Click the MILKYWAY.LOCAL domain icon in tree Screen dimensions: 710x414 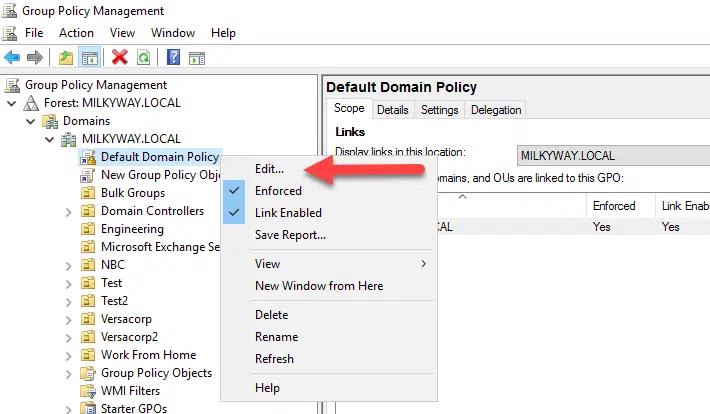pyautogui.click(x=69, y=140)
